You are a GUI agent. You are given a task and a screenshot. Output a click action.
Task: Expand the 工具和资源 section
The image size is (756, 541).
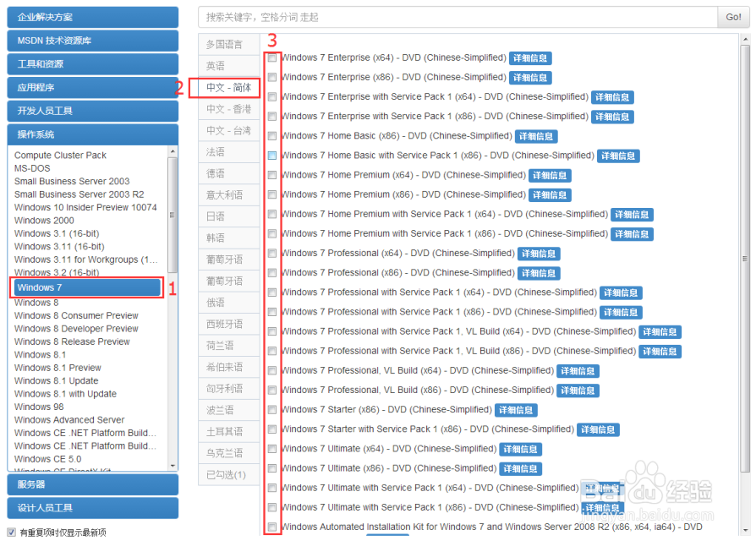click(x=92, y=64)
